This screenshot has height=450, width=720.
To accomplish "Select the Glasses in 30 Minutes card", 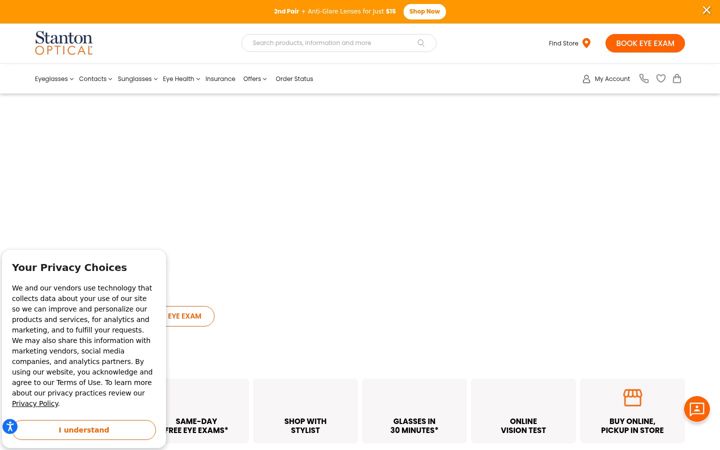I will [x=414, y=411].
